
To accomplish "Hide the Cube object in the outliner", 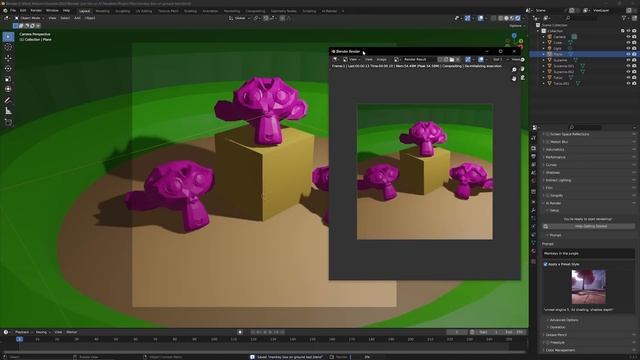I will pyautogui.click(x=629, y=42).
